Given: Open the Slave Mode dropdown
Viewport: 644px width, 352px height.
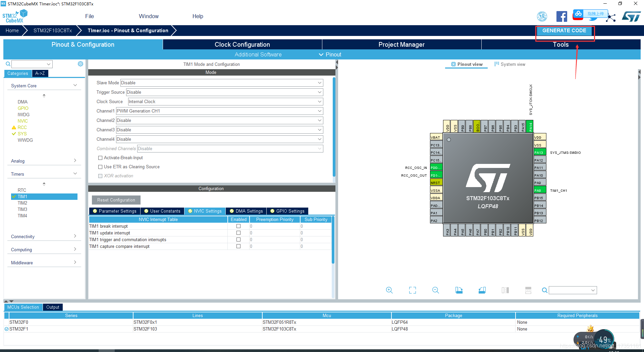Looking at the screenshot, I should (x=221, y=83).
